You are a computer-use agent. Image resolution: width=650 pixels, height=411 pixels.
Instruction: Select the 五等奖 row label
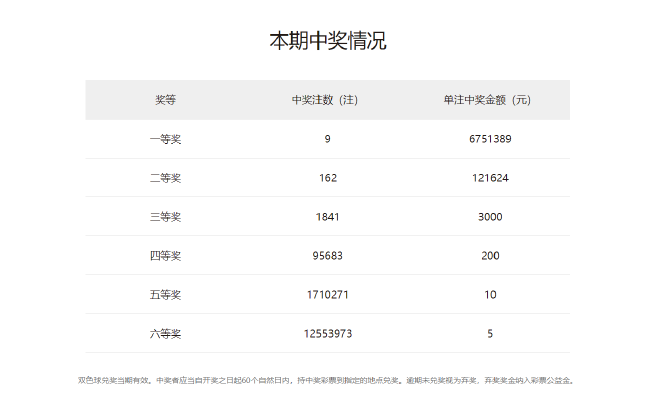[165, 295]
